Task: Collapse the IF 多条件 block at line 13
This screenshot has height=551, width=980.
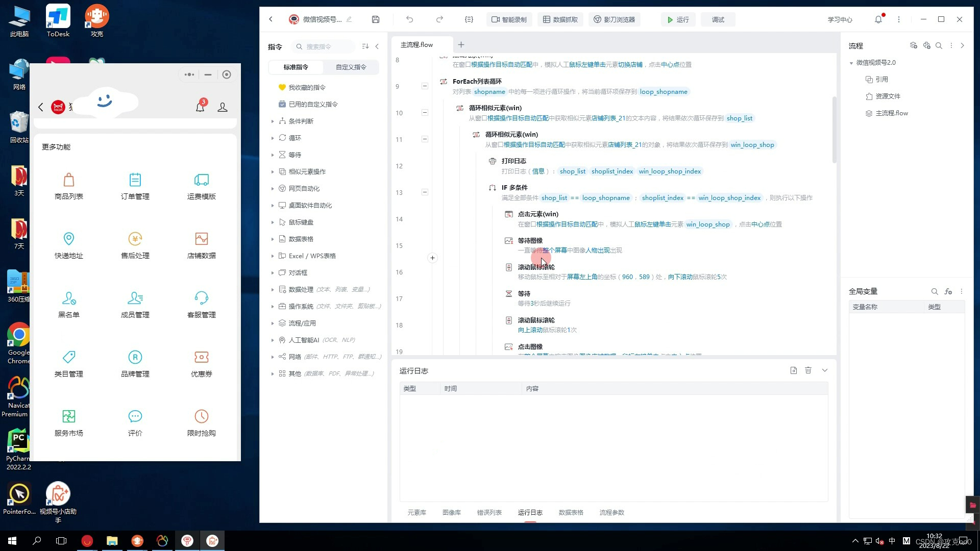Action: pyautogui.click(x=425, y=192)
